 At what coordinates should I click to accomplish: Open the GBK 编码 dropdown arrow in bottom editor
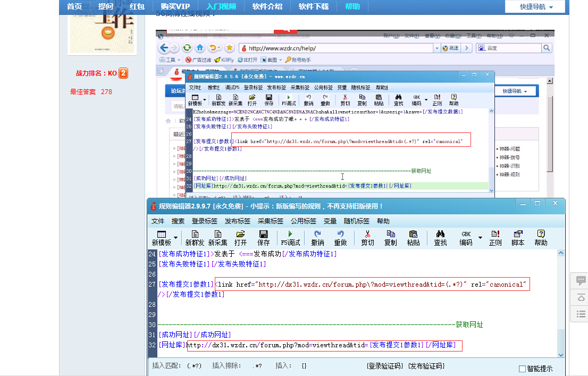point(480,238)
